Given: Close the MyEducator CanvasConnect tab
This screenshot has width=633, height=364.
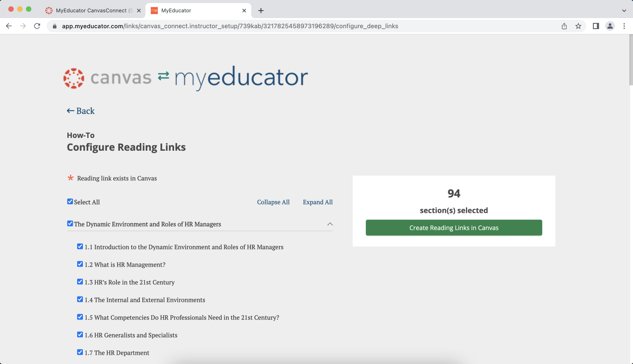Looking at the screenshot, I should (138, 10).
